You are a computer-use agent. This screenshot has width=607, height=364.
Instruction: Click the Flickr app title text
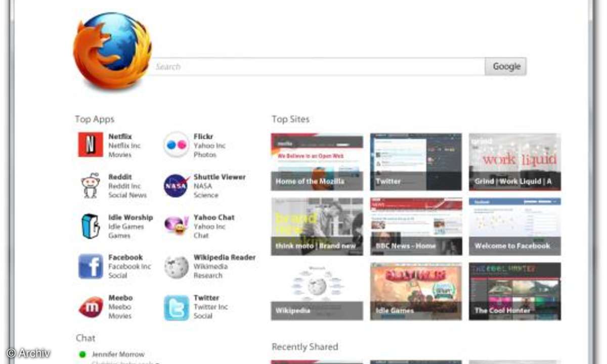(x=203, y=136)
